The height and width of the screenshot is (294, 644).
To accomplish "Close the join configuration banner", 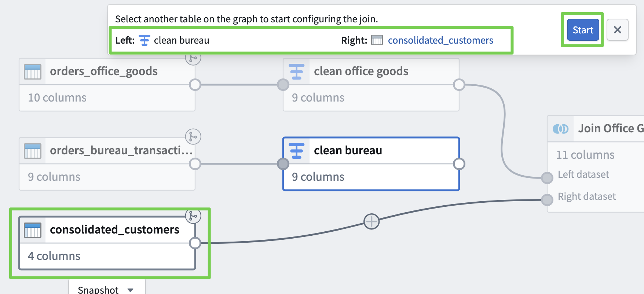I will (617, 30).
